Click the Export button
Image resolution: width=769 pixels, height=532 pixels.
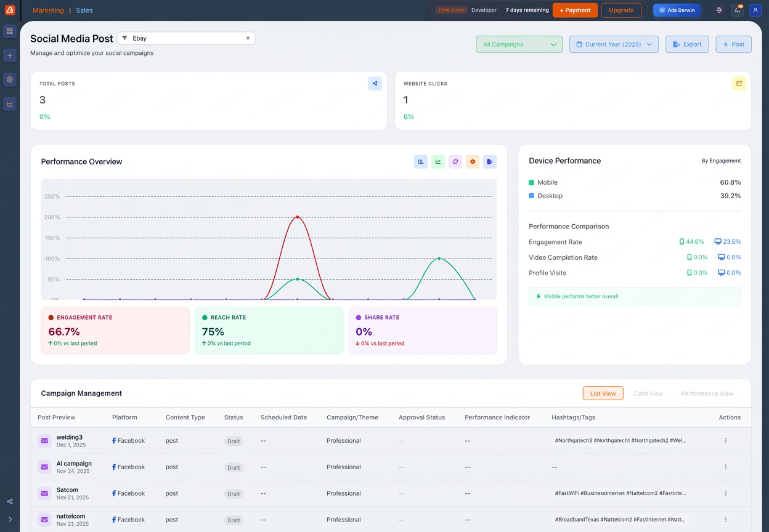[687, 44]
